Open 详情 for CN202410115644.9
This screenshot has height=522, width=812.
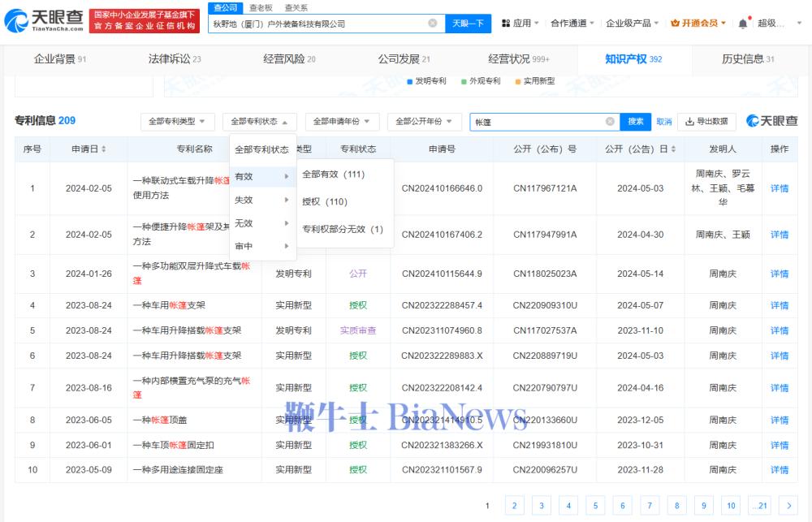point(780,274)
